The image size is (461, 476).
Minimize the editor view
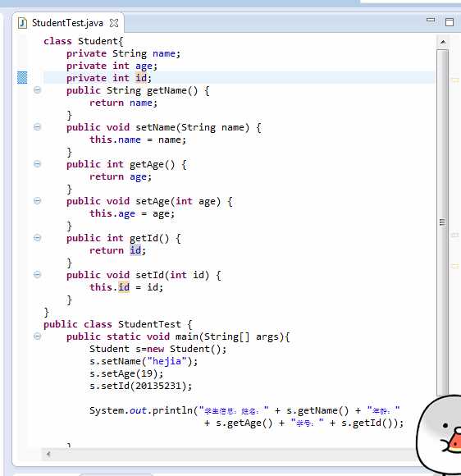[x=431, y=20]
